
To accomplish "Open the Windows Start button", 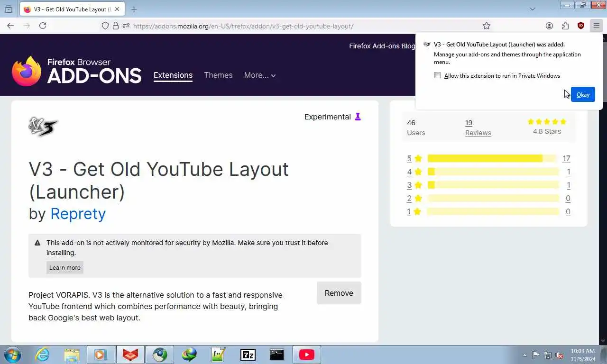I will click(12, 355).
